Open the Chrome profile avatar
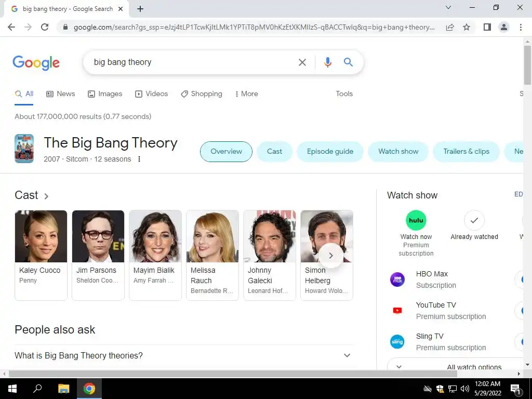Image resolution: width=532 pixels, height=399 pixels. coord(504,27)
